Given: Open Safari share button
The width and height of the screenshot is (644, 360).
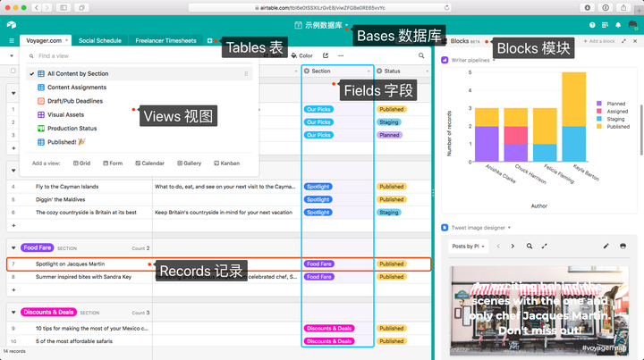Looking at the screenshot, I should tap(623, 7).
